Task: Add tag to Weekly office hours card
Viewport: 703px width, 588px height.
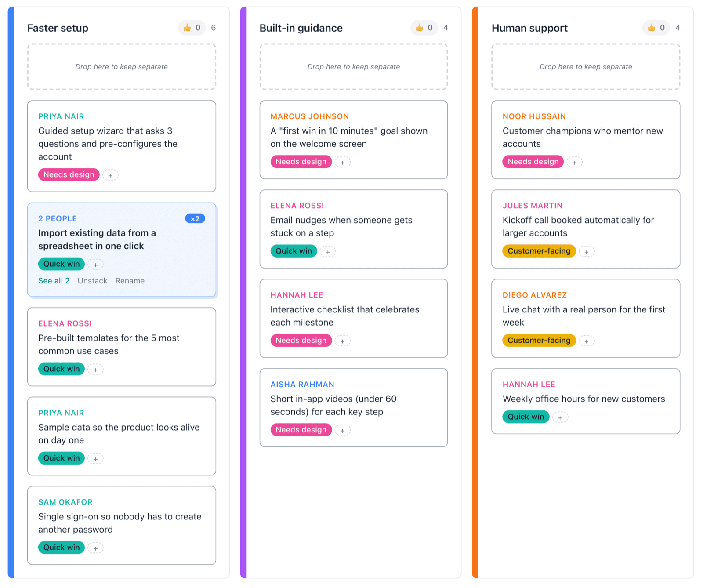Action: click(560, 417)
